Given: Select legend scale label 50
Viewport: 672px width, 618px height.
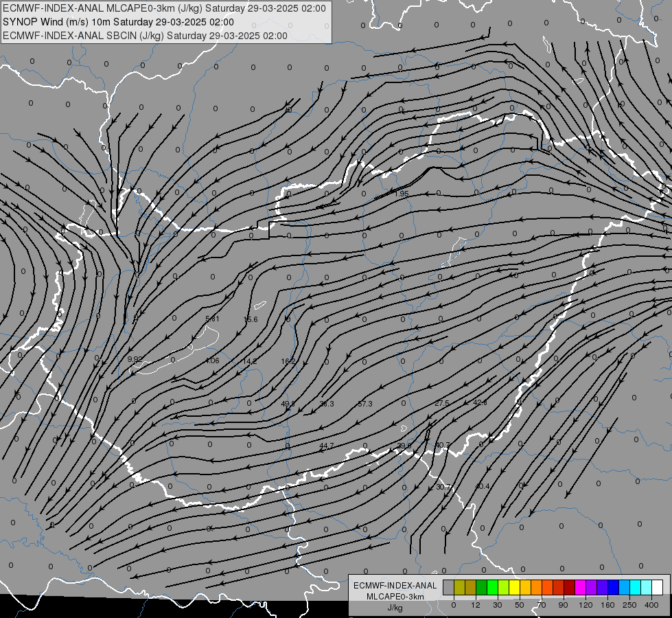Looking at the screenshot, I should 520,605.
